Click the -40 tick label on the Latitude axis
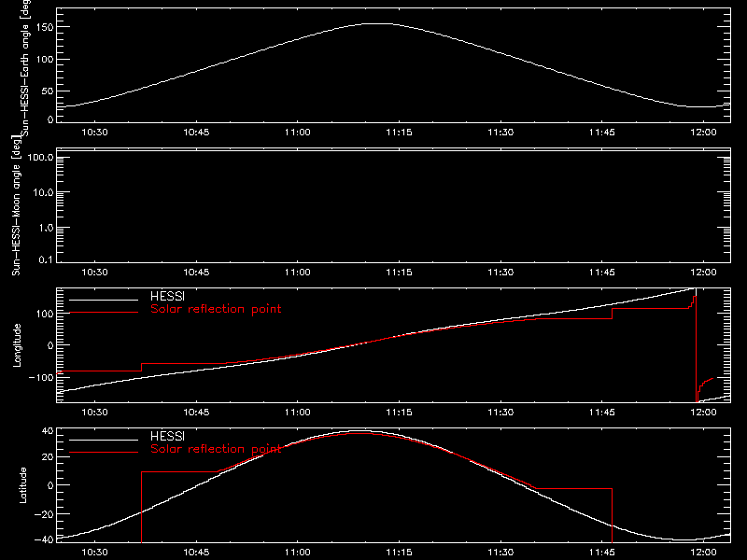The width and height of the screenshot is (747, 560). point(44,540)
